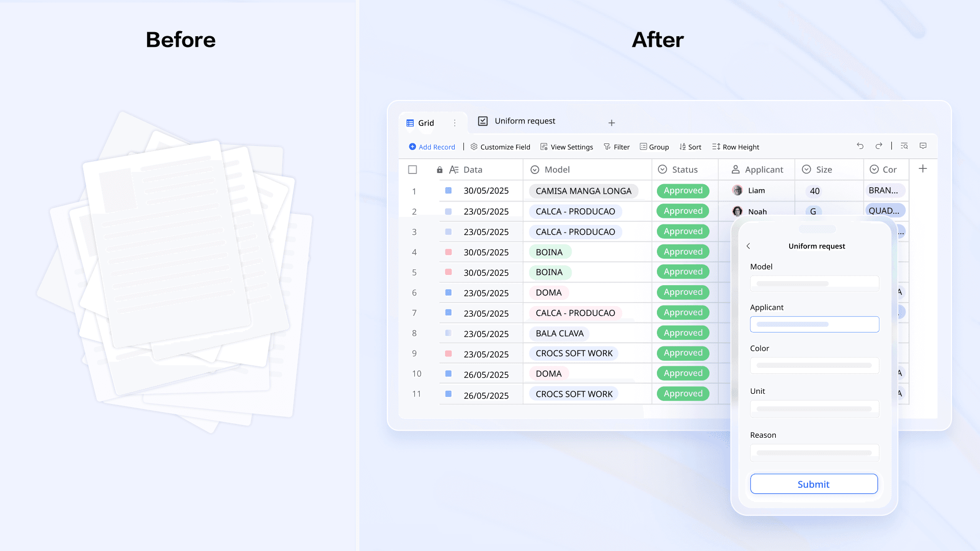Toggle the select-all checkbox in the header
980x551 pixels.
pos(412,169)
